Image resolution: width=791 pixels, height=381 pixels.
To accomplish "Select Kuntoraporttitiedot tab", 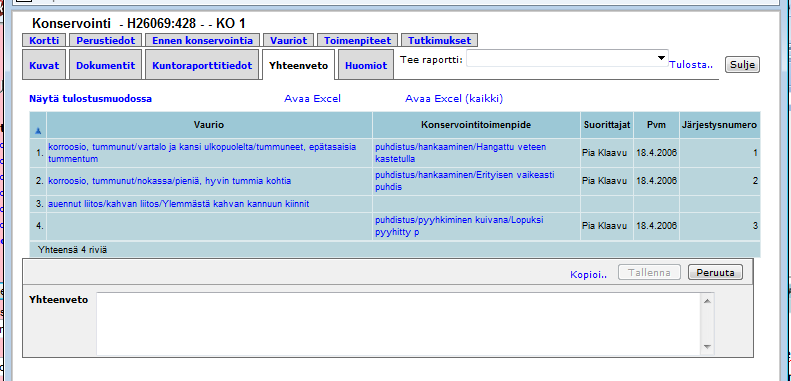I will [x=202, y=65].
